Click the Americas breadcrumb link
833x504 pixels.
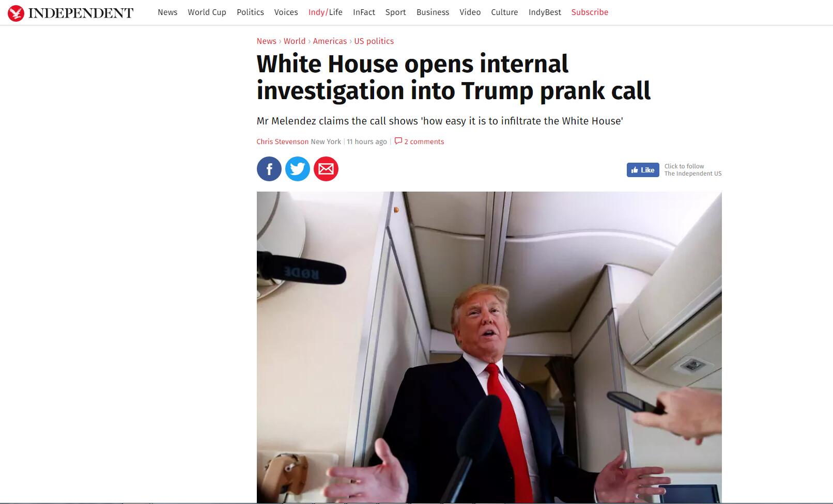(330, 41)
